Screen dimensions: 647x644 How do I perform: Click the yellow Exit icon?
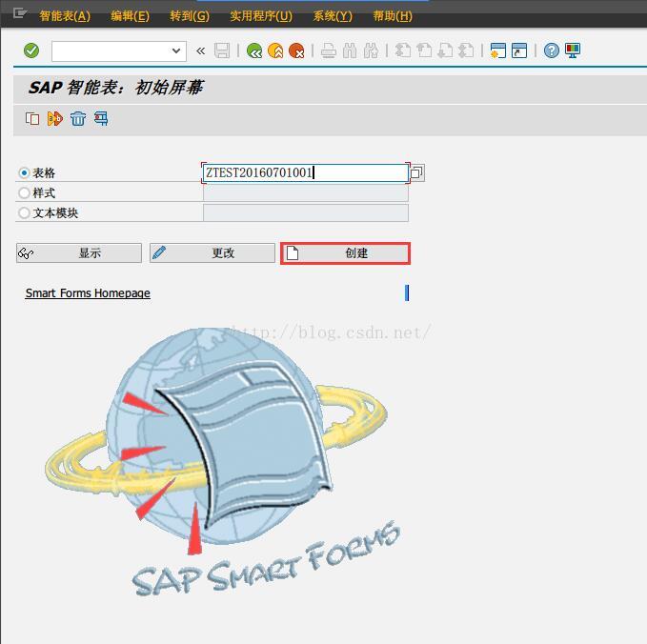tap(275, 50)
